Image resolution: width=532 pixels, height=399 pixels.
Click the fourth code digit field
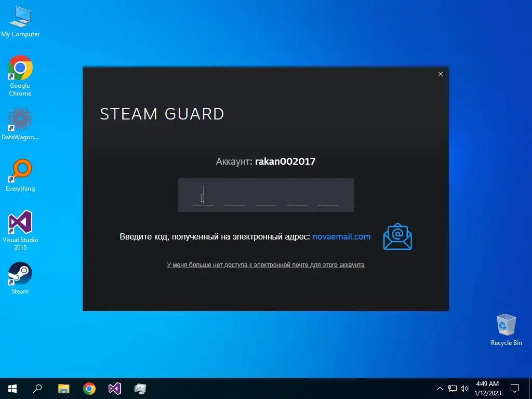(x=297, y=196)
